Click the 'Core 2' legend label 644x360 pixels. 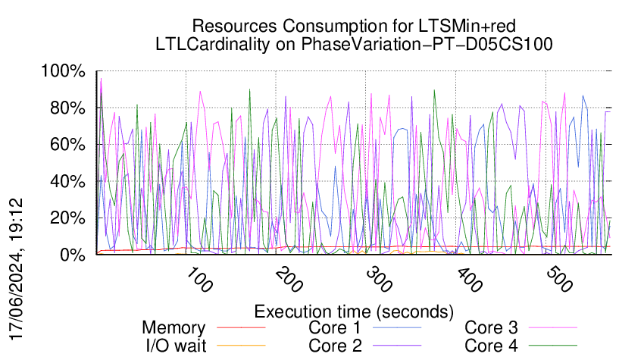(x=335, y=346)
